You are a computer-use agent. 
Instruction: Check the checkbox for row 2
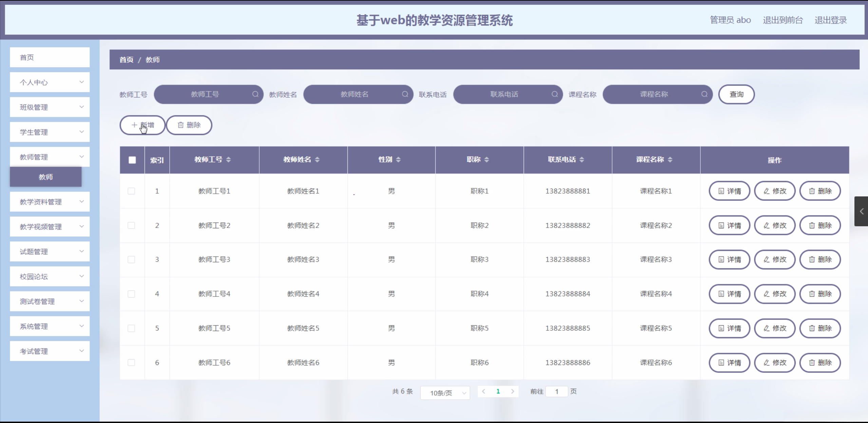tap(131, 225)
